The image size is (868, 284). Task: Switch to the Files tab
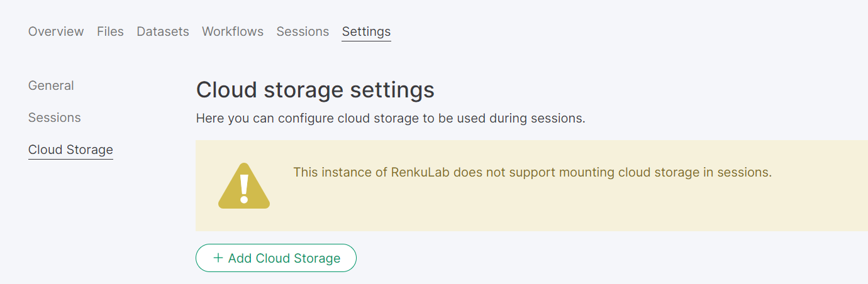(110, 31)
